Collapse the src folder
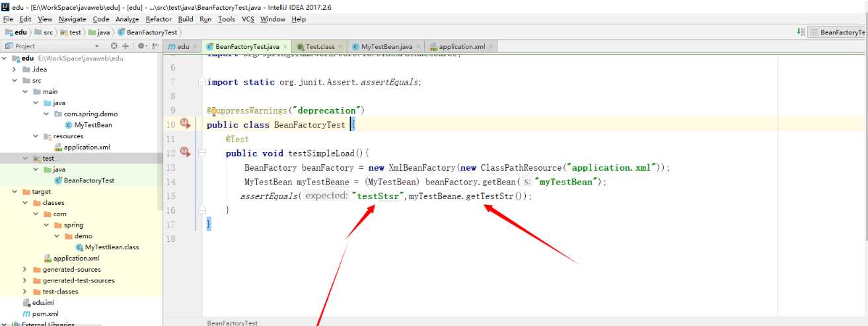 point(14,80)
